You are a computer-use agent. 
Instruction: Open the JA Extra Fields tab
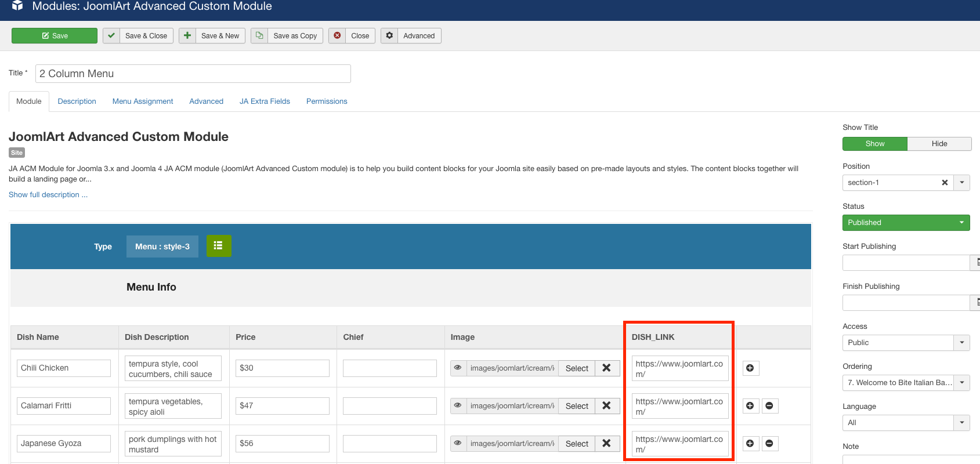coord(265,101)
